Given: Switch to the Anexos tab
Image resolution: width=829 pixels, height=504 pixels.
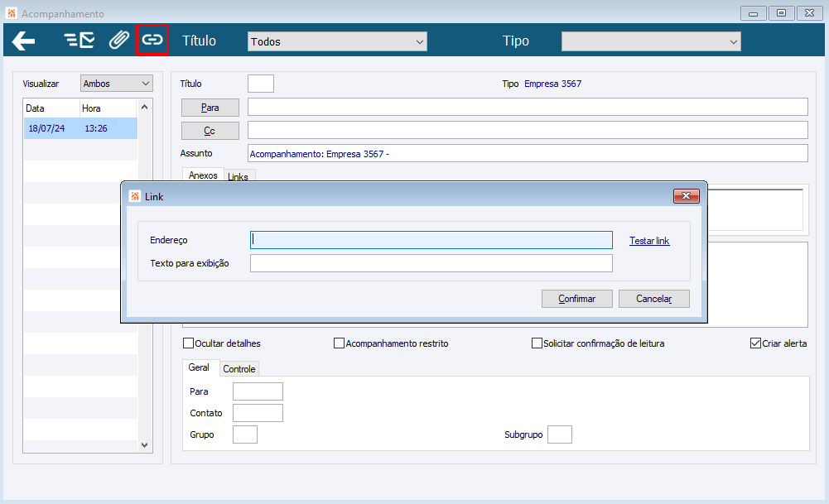Looking at the screenshot, I should [x=203, y=175].
